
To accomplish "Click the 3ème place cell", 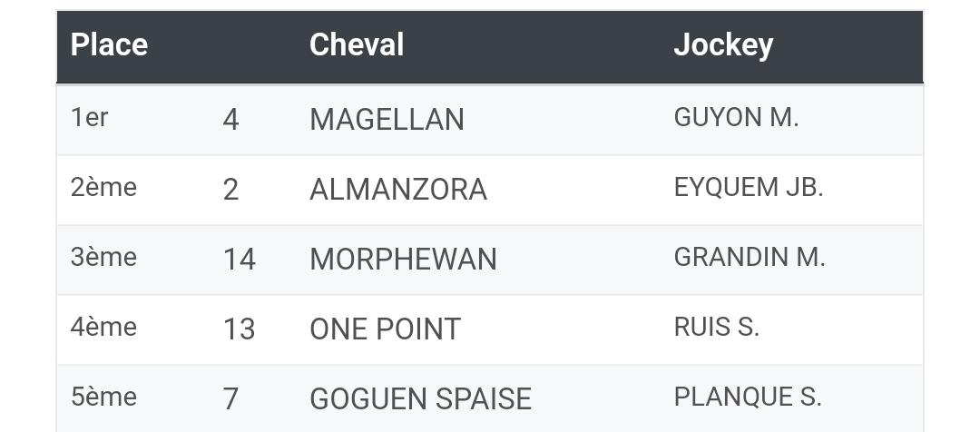I will [x=103, y=257].
